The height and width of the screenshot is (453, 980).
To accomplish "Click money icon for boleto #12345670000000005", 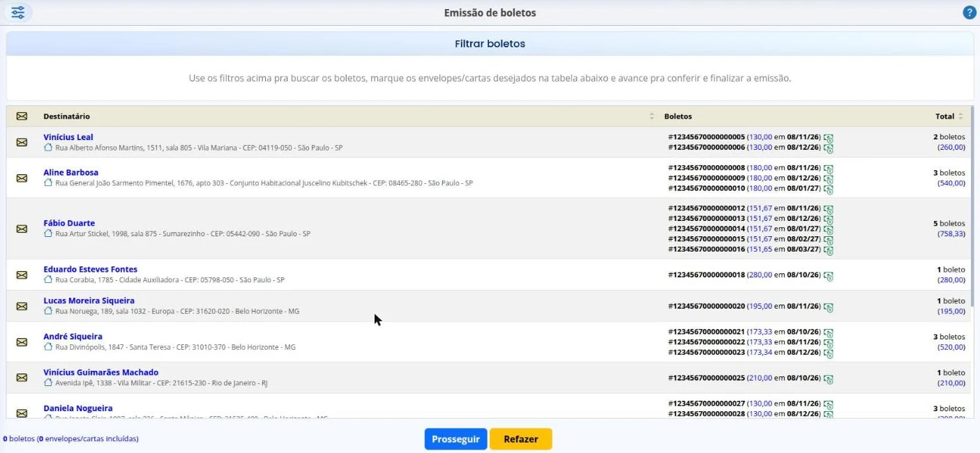I will [829, 138].
